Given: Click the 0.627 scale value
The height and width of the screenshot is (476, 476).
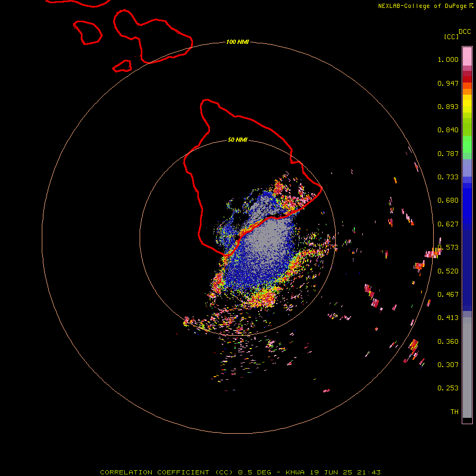Looking at the screenshot, I should point(448,224).
